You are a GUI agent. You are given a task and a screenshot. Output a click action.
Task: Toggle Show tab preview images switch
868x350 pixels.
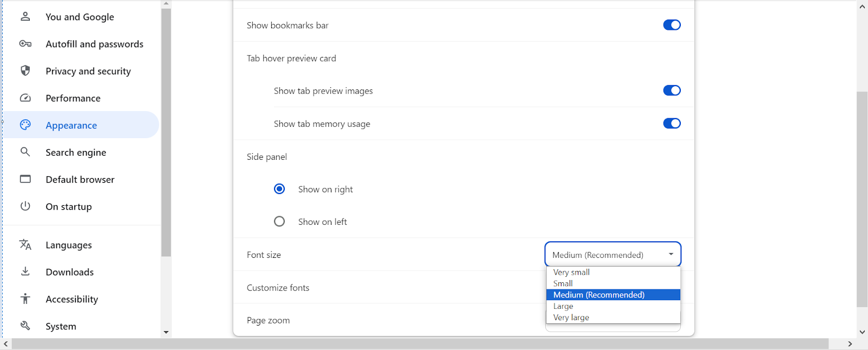click(672, 90)
